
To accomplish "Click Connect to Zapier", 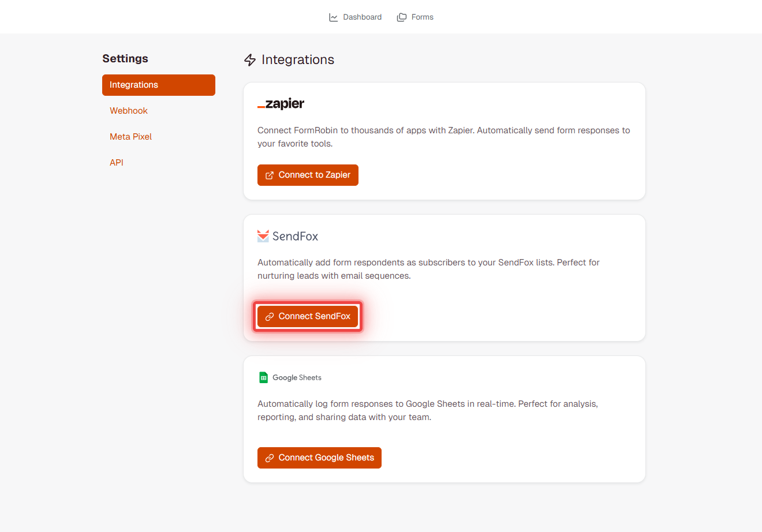I will point(308,175).
